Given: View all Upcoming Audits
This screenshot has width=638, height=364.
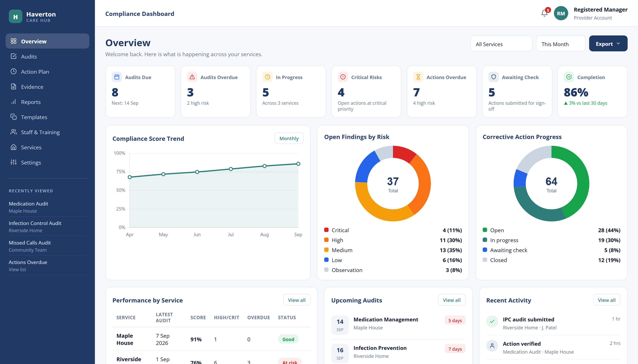Looking at the screenshot, I should pos(452,300).
